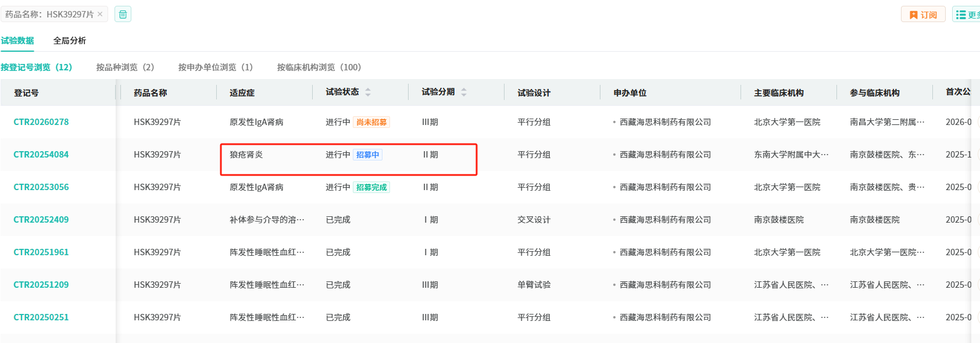Viewport: 980px width, 343px height.
Task: Open registration link CTR20253056
Action: [41, 187]
